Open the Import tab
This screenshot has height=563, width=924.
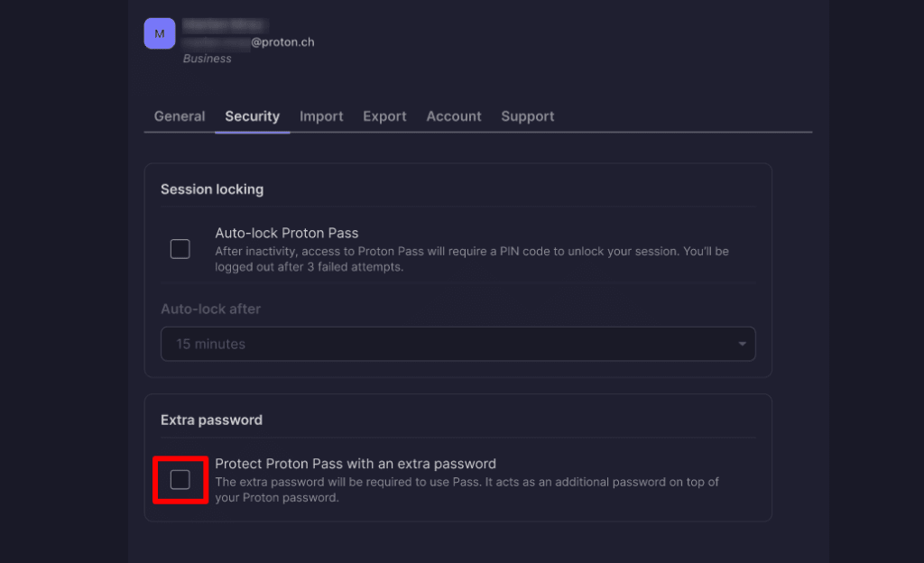coord(321,116)
